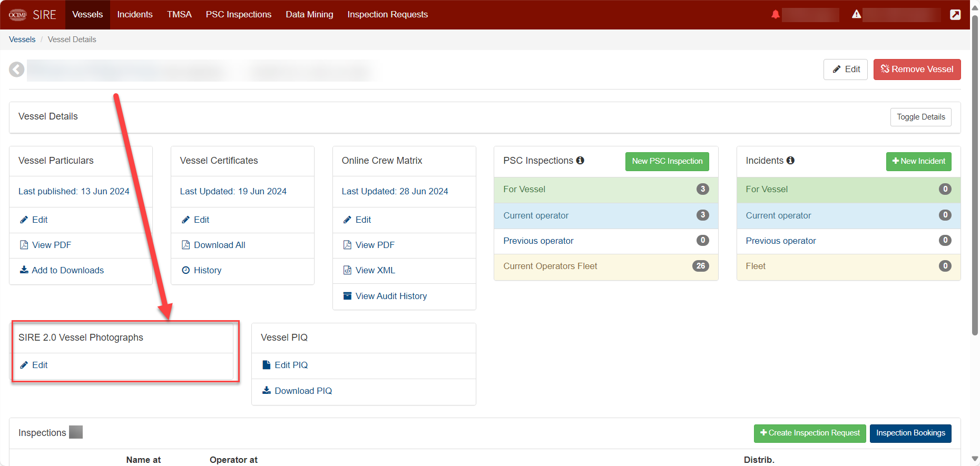This screenshot has height=466, width=980.
Task: Open Data Mining menu item
Action: pos(309,15)
